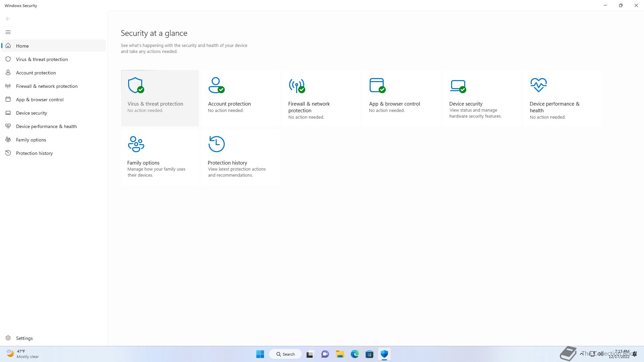The width and height of the screenshot is (644, 362).
Task: Open Settings at sidebar bottom
Action: point(54,338)
